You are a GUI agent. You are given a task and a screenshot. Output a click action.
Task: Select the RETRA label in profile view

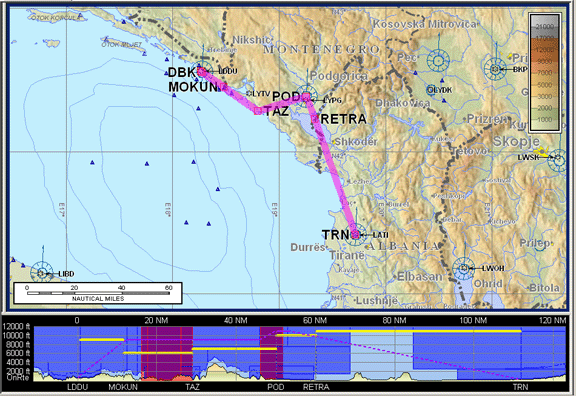pos(316,387)
